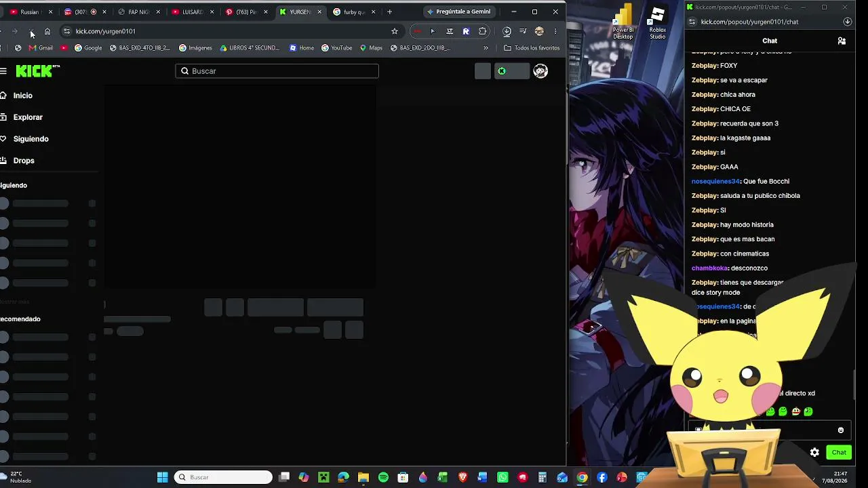
Task: Switch to the Pinterest (763) tab
Action: click(245, 12)
